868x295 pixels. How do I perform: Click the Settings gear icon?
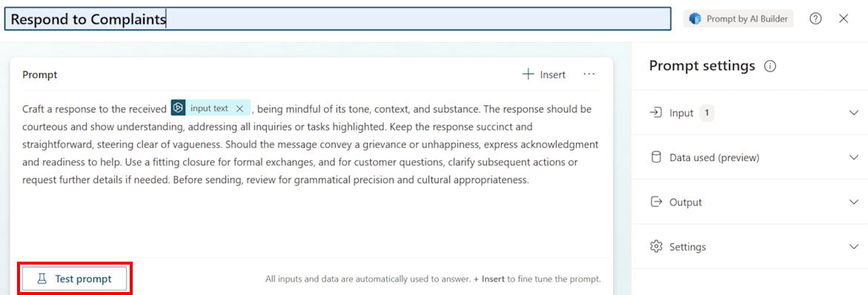[x=656, y=246]
